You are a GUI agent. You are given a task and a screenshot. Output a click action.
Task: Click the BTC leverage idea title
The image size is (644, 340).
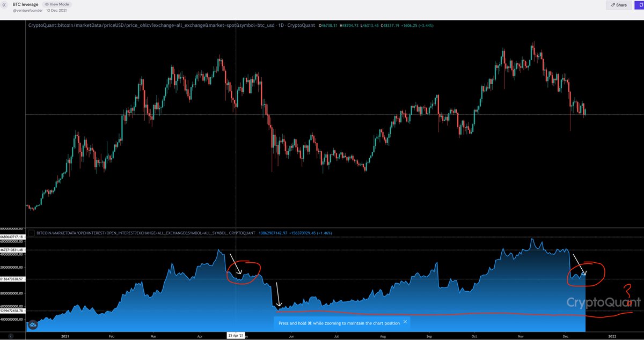click(25, 4)
